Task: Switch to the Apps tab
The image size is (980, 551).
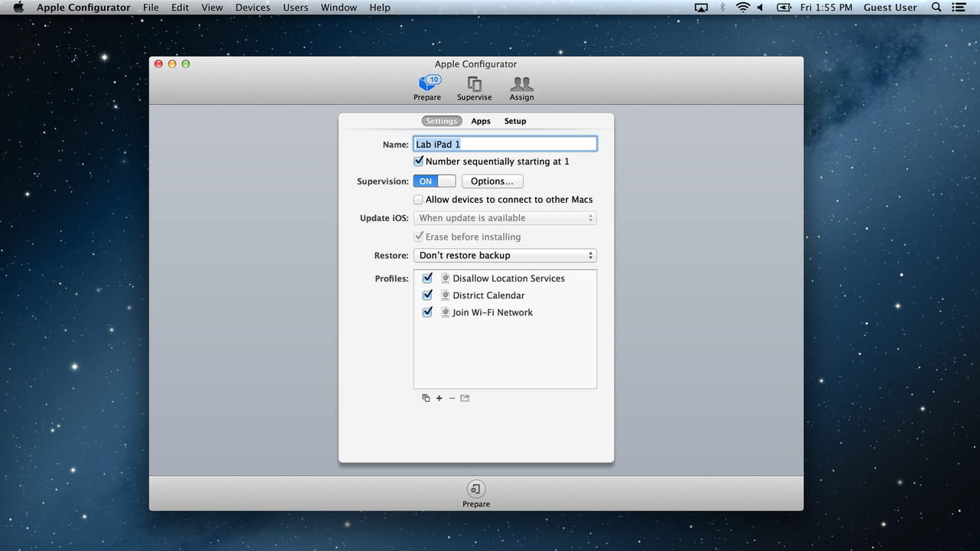Action: coord(481,121)
